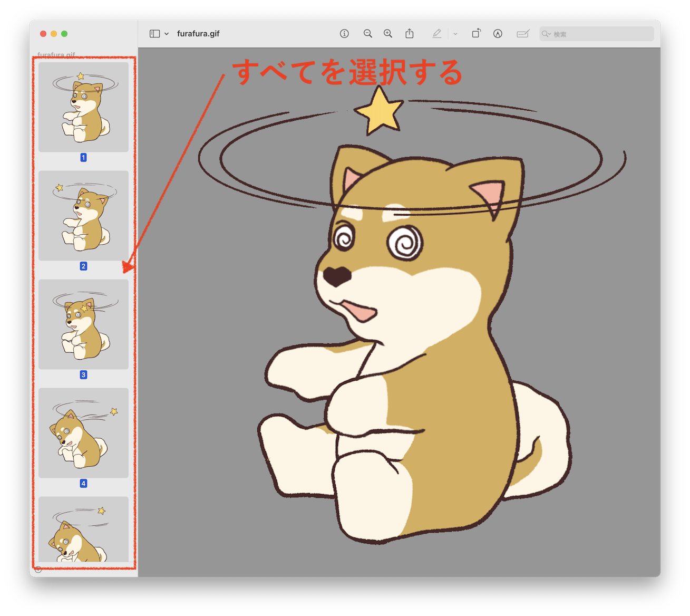Open the sidebar view options chevron
Viewport: 690px width, 616px height.
[x=167, y=34]
